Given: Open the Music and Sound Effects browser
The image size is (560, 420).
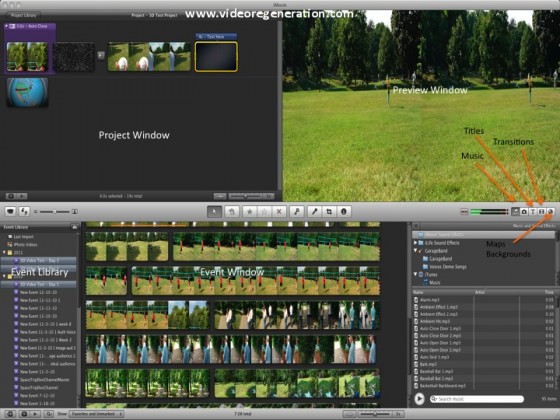Looking at the screenshot, I should [x=515, y=211].
